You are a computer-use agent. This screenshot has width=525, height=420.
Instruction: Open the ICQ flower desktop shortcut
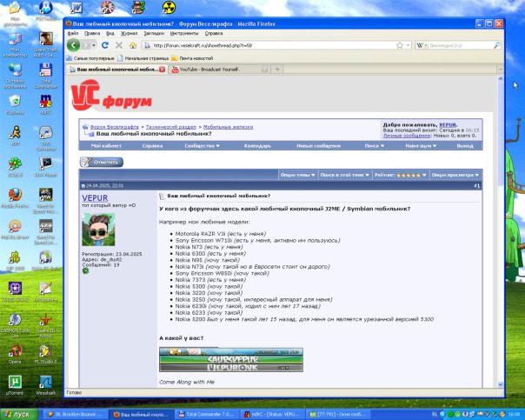(x=15, y=168)
